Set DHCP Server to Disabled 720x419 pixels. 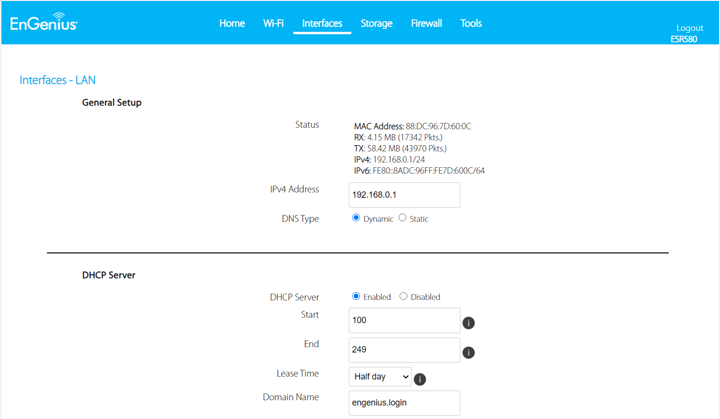[404, 296]
